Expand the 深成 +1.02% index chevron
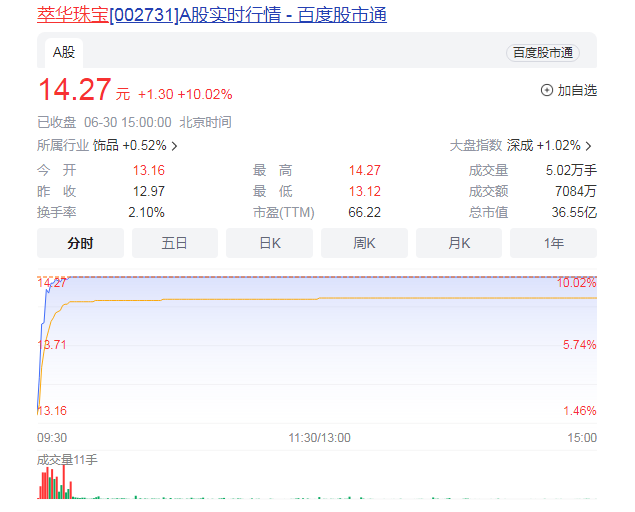635x512 pixels. pos(589,145)
